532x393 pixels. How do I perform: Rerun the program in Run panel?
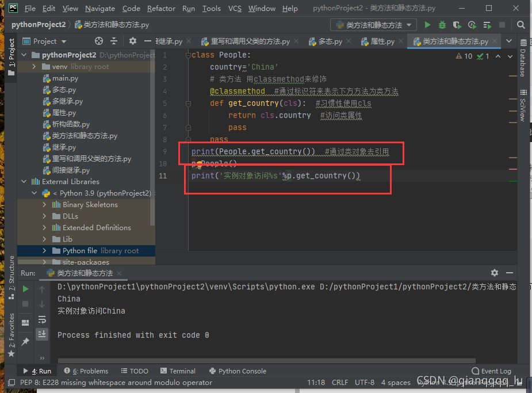25,289
